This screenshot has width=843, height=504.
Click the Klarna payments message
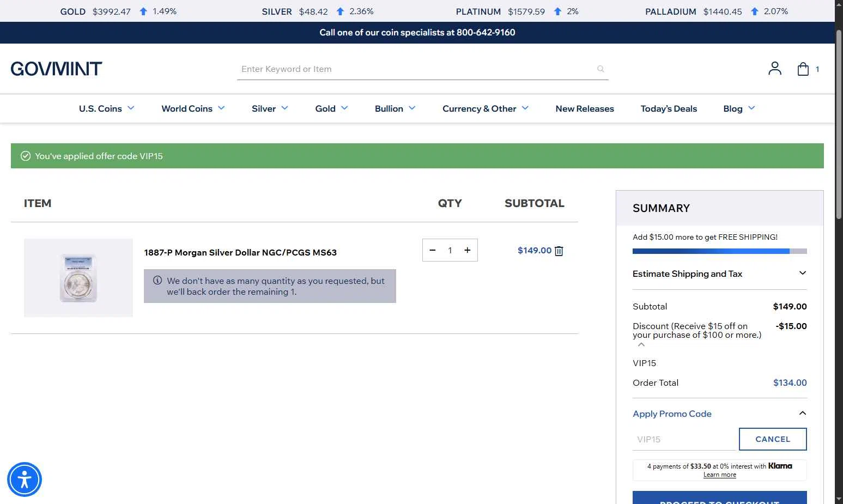[x=719, y=470]
